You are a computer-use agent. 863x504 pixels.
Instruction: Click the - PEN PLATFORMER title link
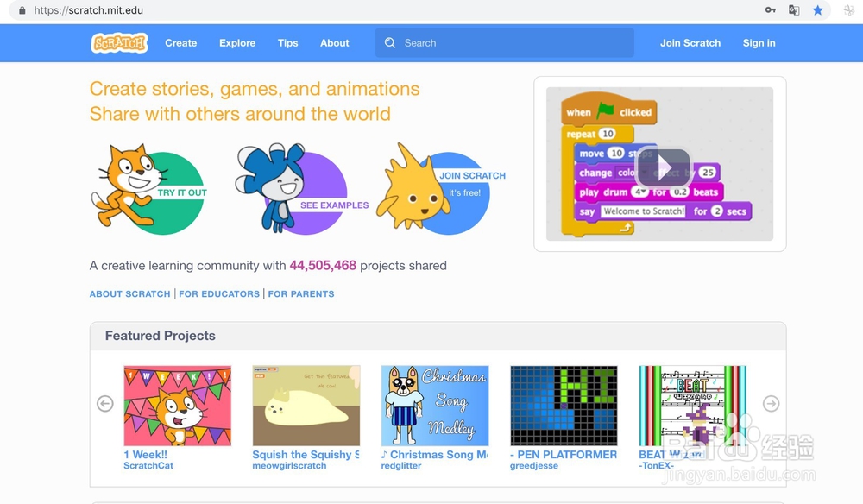pyautogui.click(x=564, y=455)
